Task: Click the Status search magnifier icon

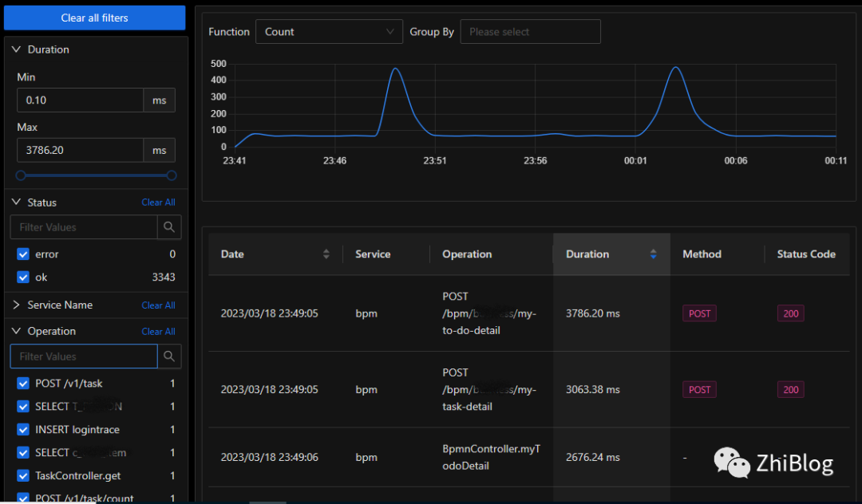Action: pos(169,226)
